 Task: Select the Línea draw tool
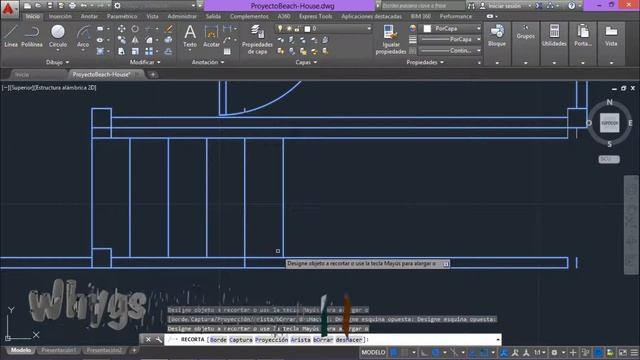11,36
